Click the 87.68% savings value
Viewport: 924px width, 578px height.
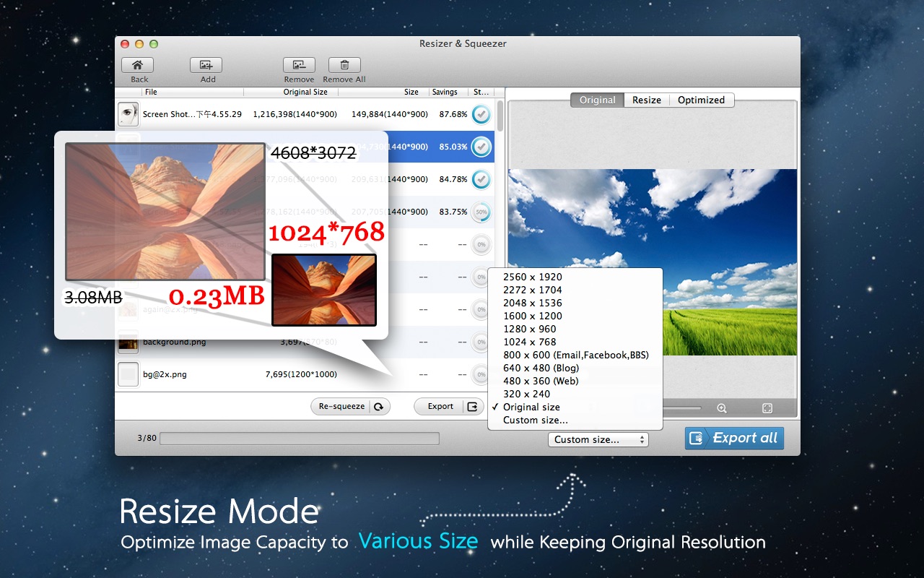(x=453, y=114)
